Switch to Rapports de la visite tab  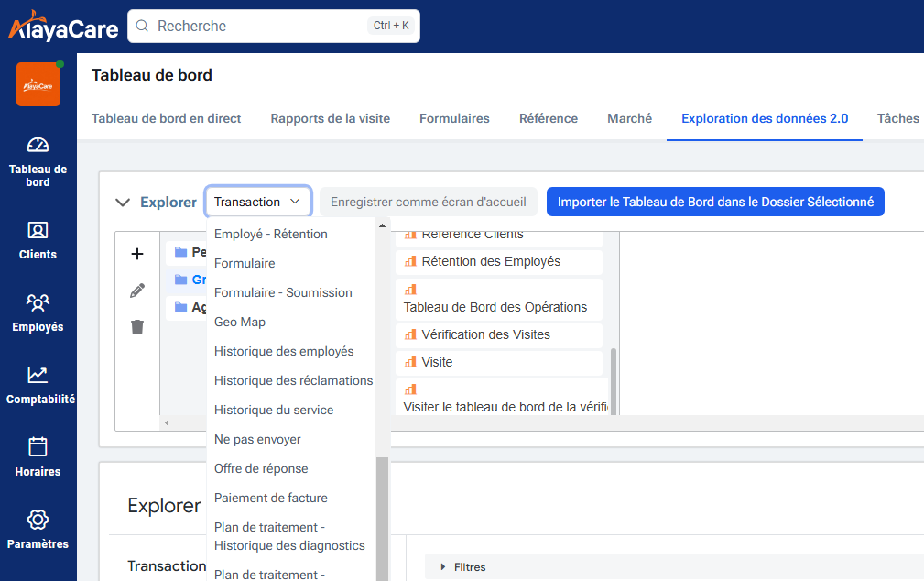tap(330, 118)
